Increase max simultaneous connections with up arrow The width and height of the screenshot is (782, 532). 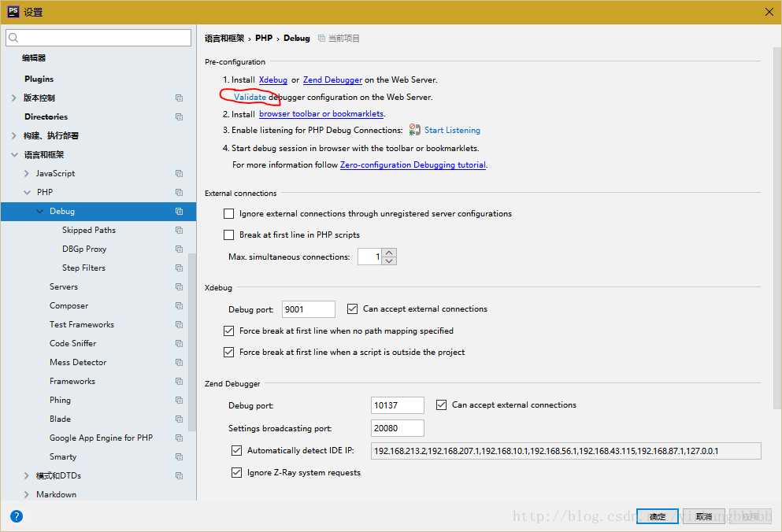pos(389,253)
